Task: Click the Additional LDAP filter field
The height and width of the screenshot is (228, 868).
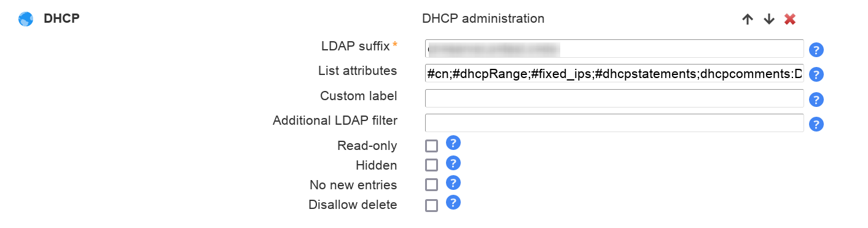Action: point(614,123)
